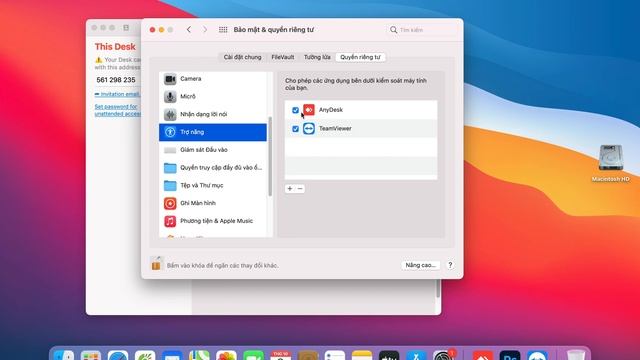Screen dimensions: 640x360
Task: Add an app with the plus button
Action: point(290,189)
